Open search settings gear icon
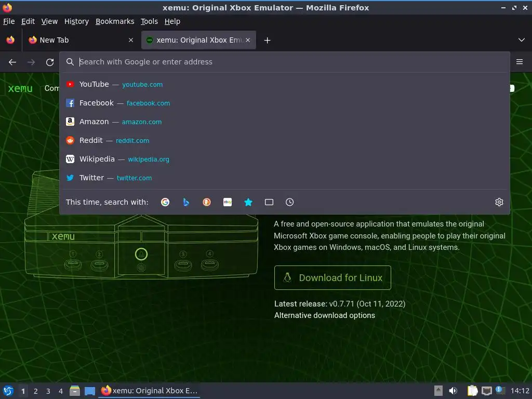Image resolution: width=532 pixels, height=399 pixels. pos(499,202)
